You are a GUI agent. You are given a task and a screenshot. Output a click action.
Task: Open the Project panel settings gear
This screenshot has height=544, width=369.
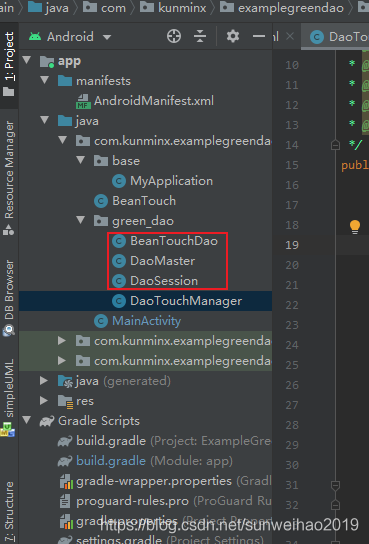pyautogui.click(x=233, y=36)
